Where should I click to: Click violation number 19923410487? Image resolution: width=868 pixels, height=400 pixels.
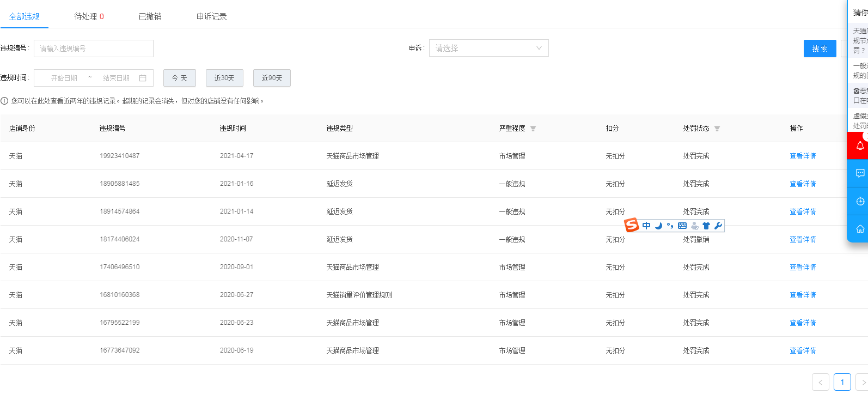120,156
